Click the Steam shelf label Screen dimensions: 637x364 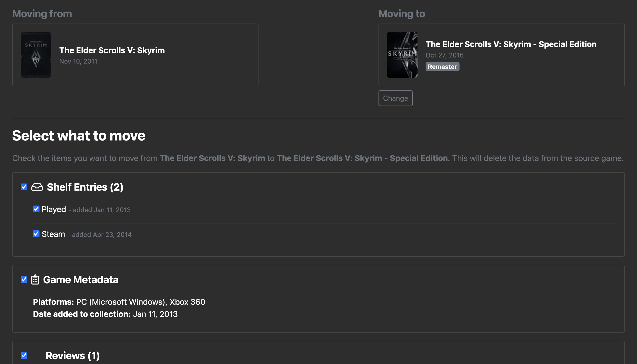tap(53, 234)
